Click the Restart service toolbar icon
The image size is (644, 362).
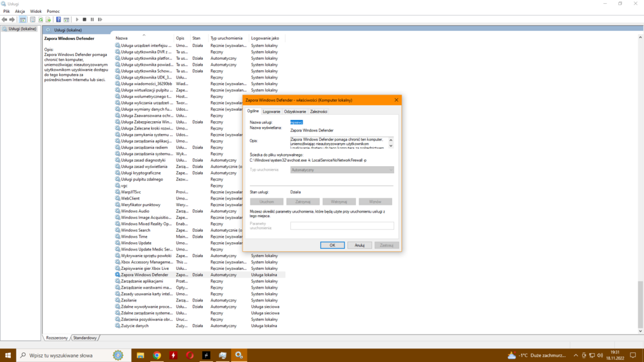point(100,19)
